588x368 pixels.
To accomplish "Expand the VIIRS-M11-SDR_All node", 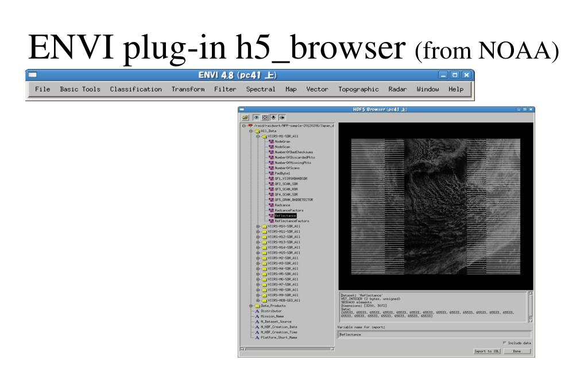I will tap(258, 232).
